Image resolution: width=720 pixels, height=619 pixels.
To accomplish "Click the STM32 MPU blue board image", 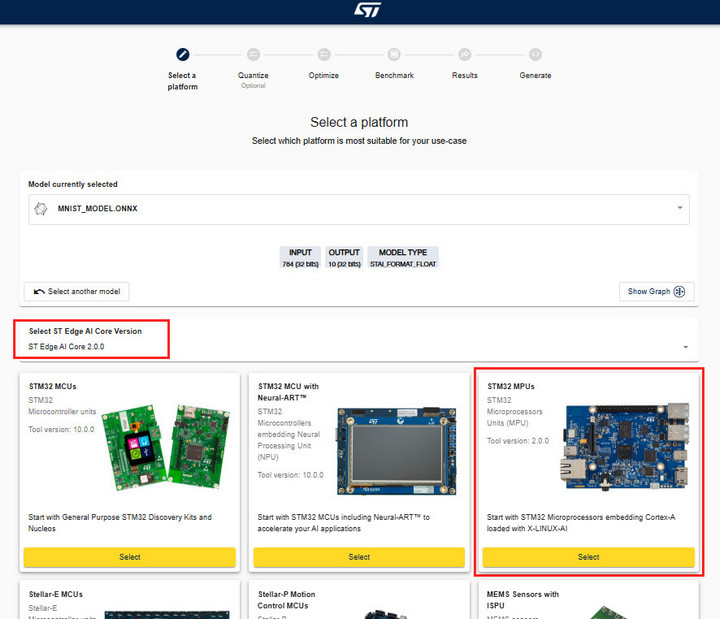I will [625, 446].
